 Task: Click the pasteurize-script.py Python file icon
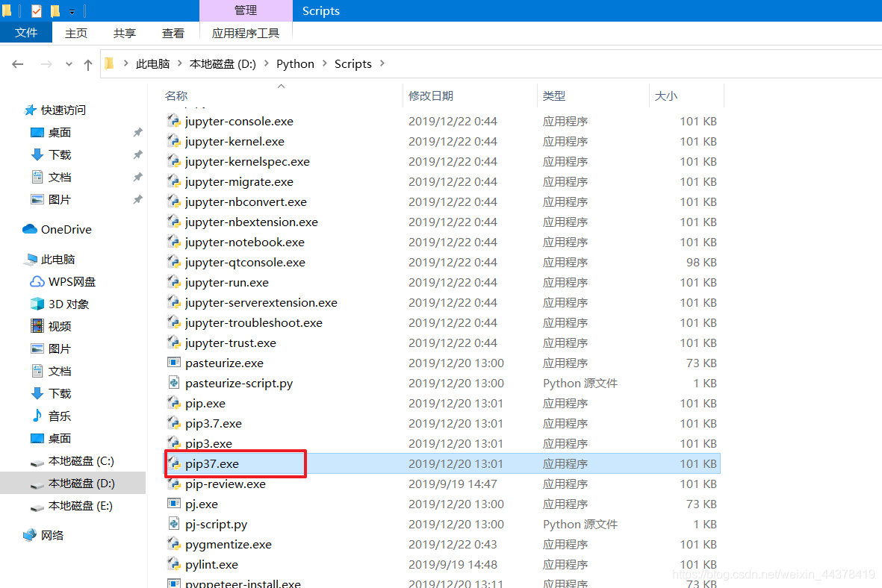click(174, 383)
